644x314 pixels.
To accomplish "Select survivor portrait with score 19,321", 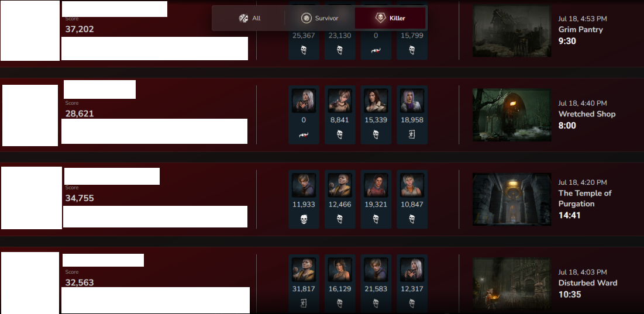I will coord(376,185).
